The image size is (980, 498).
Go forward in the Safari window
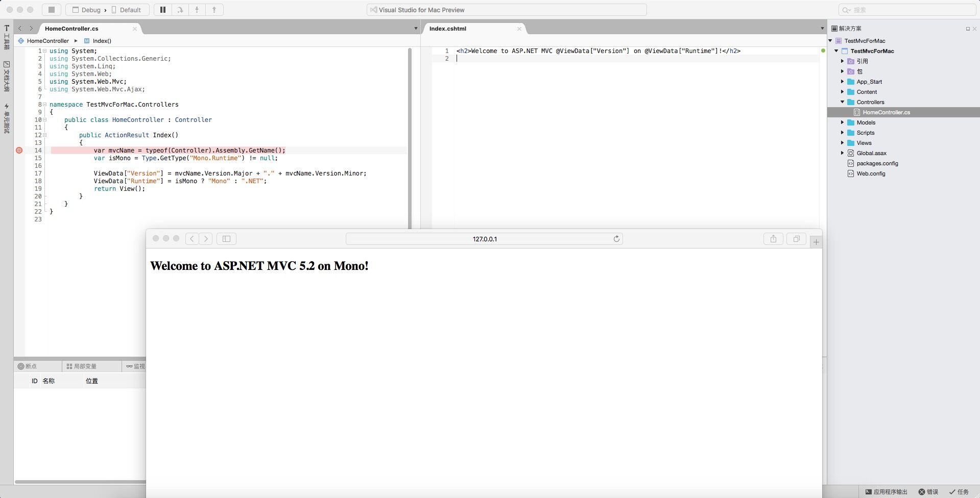[206, 239]
